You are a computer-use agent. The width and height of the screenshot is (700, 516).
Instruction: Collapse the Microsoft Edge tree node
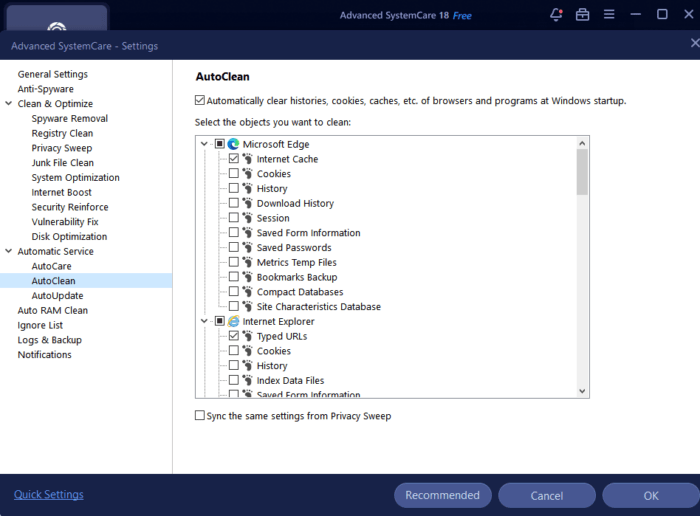(x=205, y=144)
